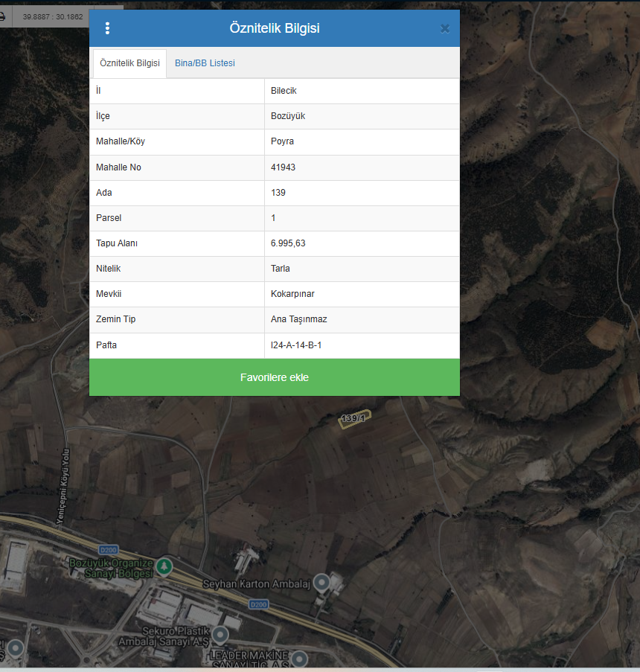Click the Ada value 139
This screenshot has width=640, height=672.
(x=362, y=193)
